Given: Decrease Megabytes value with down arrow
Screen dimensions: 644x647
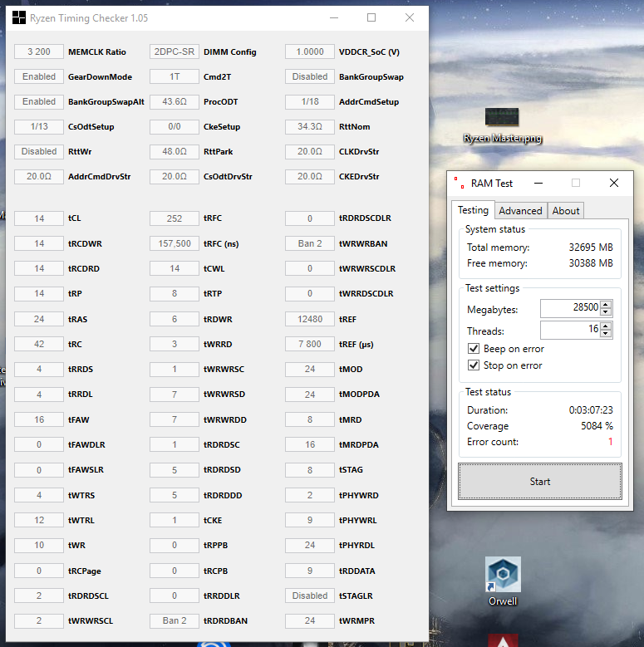Looking at the screenshot, I should point(606,312).
